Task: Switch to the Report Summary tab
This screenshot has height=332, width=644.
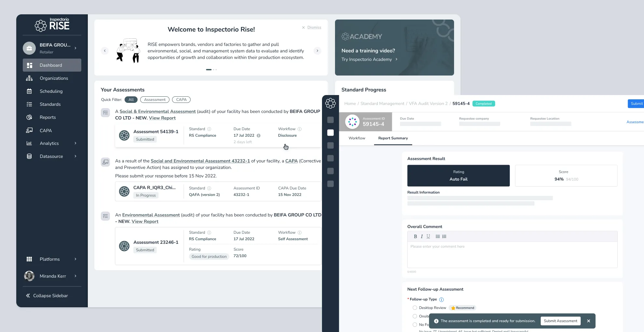Action: click(x=393, y=138)
